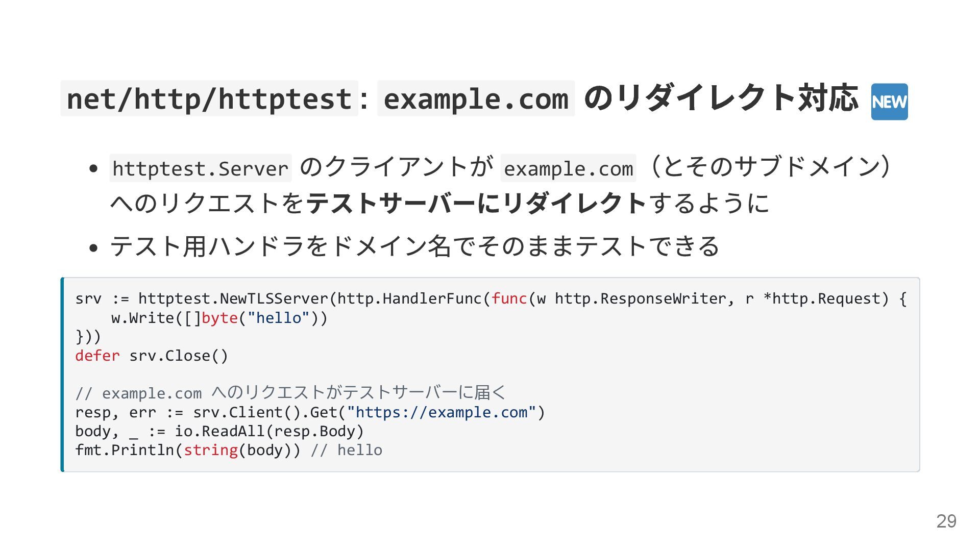Click the blue NEW badge icon
The image size is (980, 551).
pos(889,102)
